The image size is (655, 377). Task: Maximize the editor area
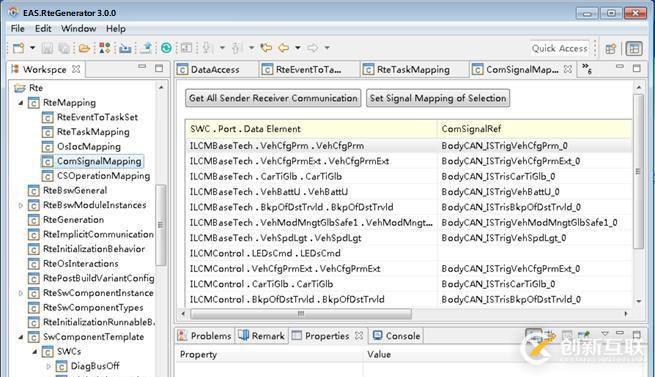[637, 68]
